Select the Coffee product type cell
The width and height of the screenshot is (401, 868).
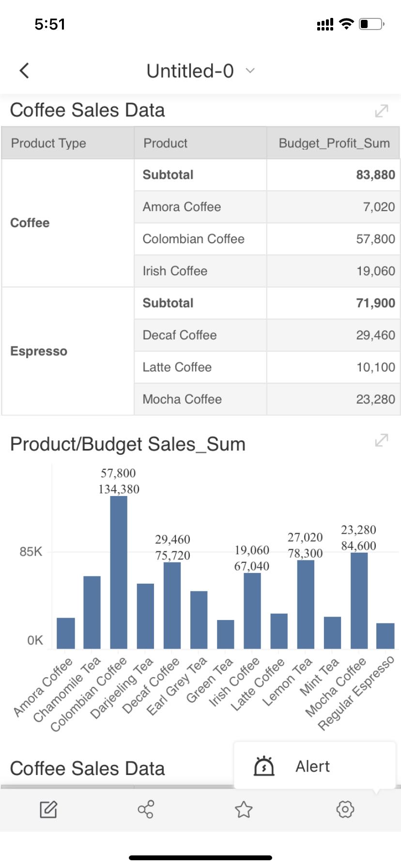coord(30,223)
